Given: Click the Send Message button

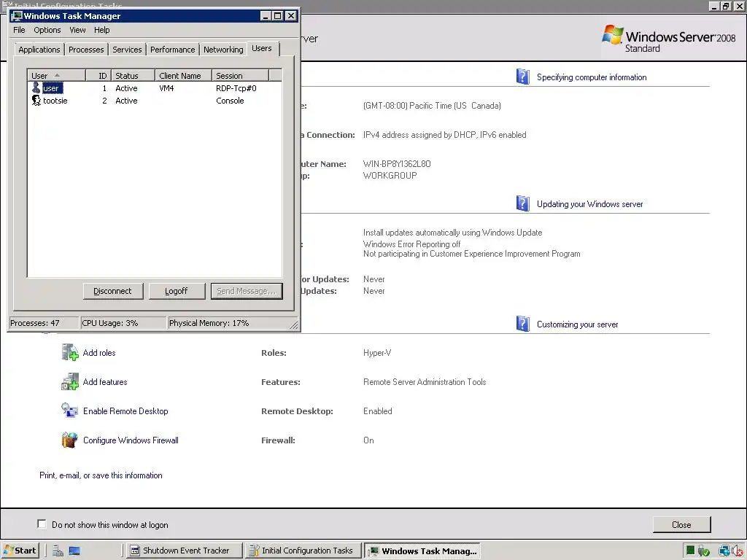Looking at the screenshot, I should 247,291.
